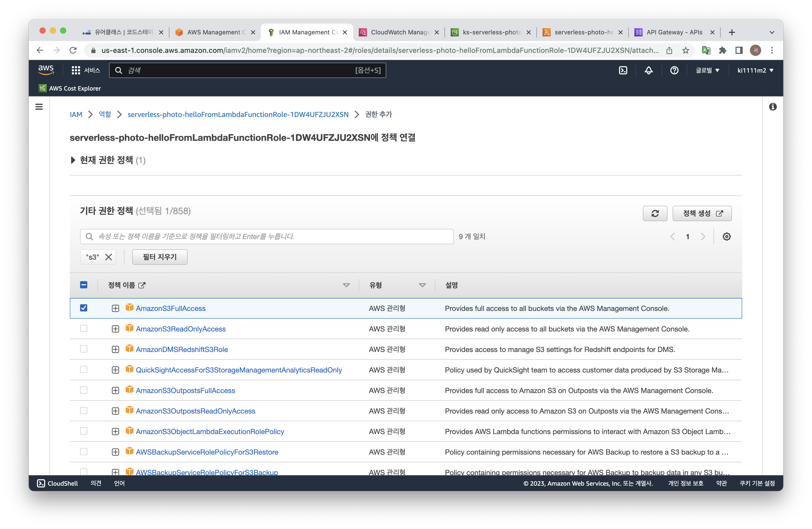Open browser extensions puzzle icon
This screenshot has width=812, height=529.
722,51
